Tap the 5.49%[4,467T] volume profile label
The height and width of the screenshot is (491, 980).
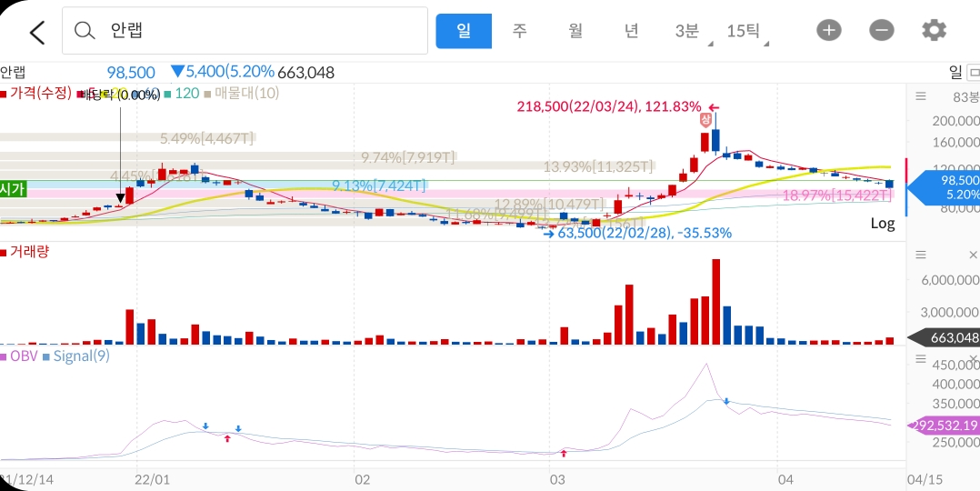207,138
